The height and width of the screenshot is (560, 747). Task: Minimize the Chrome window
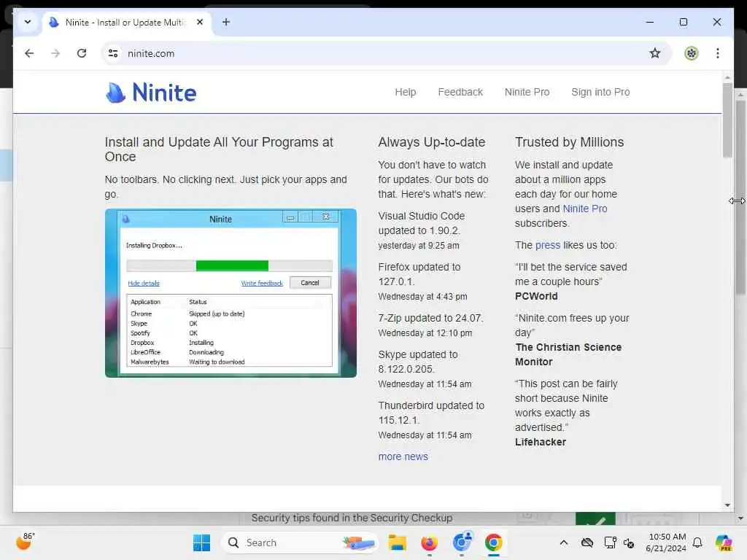[x=650, y=22]
